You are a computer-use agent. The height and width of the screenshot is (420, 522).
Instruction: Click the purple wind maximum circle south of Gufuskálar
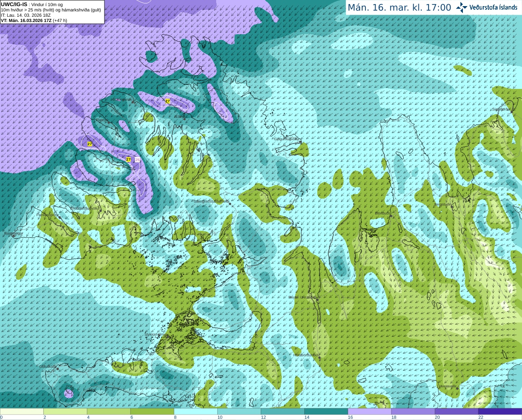coord(69,393)
